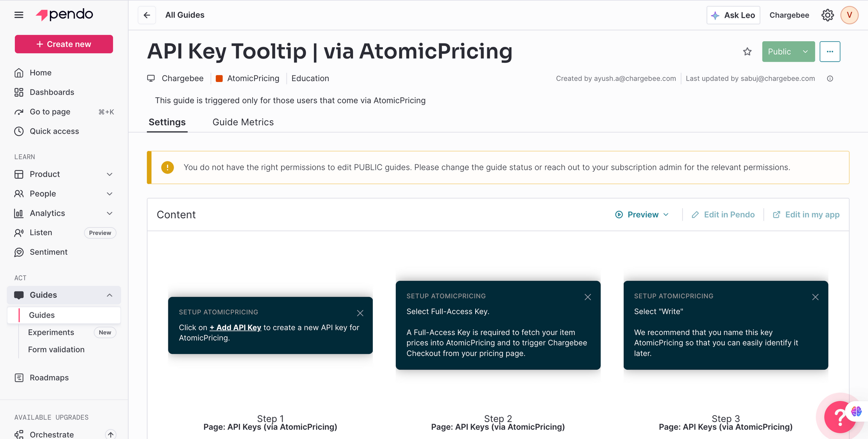Image resolution: width=868 pixels, height=439 pixels.
Task: Open the help question mark widget
Action: pyautogui.click(x=839, y=417)
